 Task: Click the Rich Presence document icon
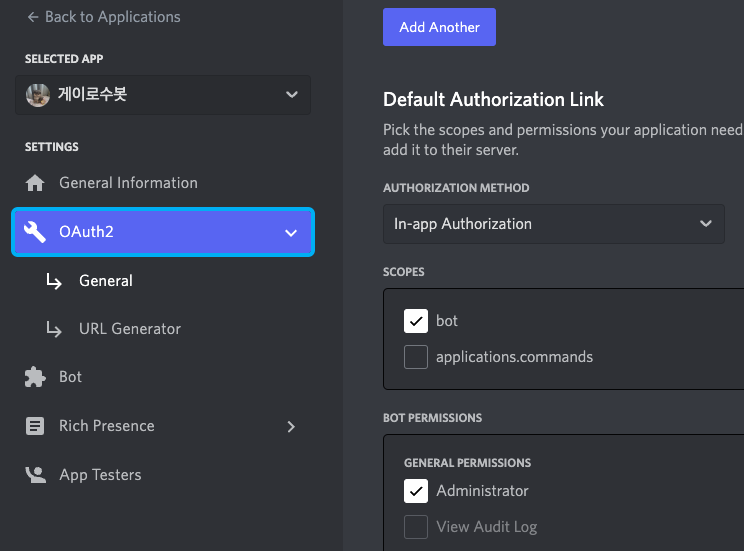point(35,426)
